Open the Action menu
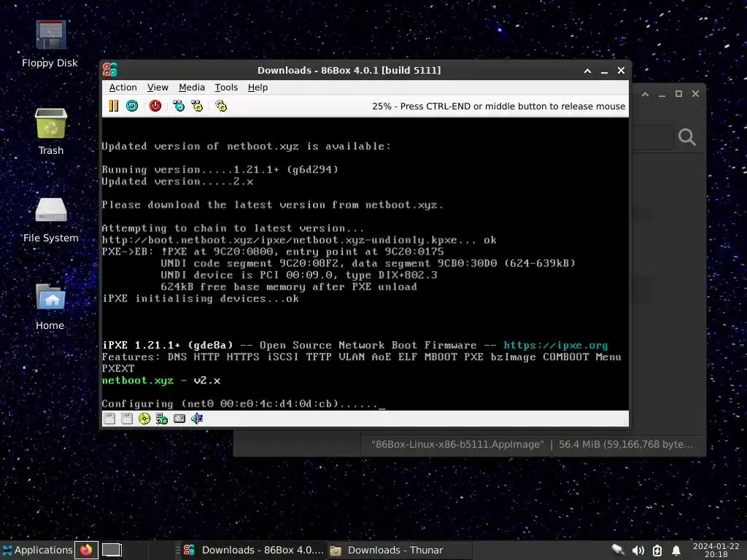 tap(123, 87)
